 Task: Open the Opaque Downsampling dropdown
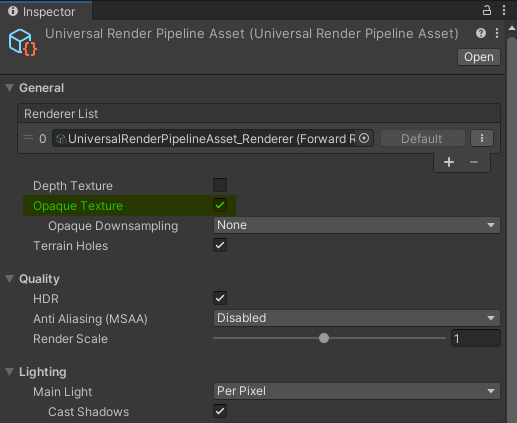coord(357,225)
